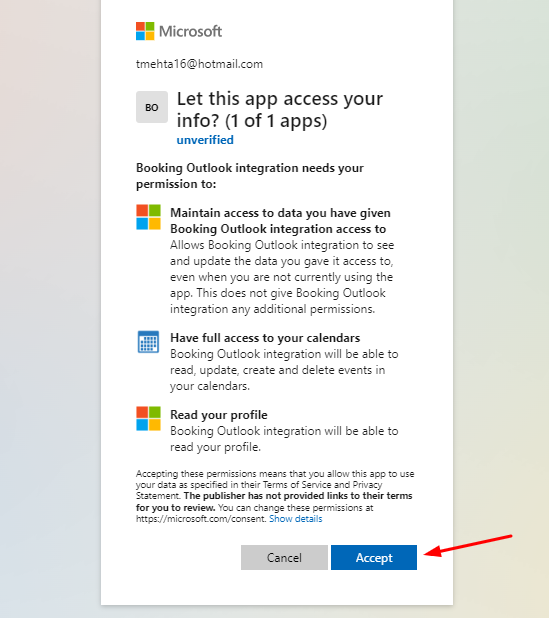Click the 'Let this app access your info?' heading

(x=279, y=110)
